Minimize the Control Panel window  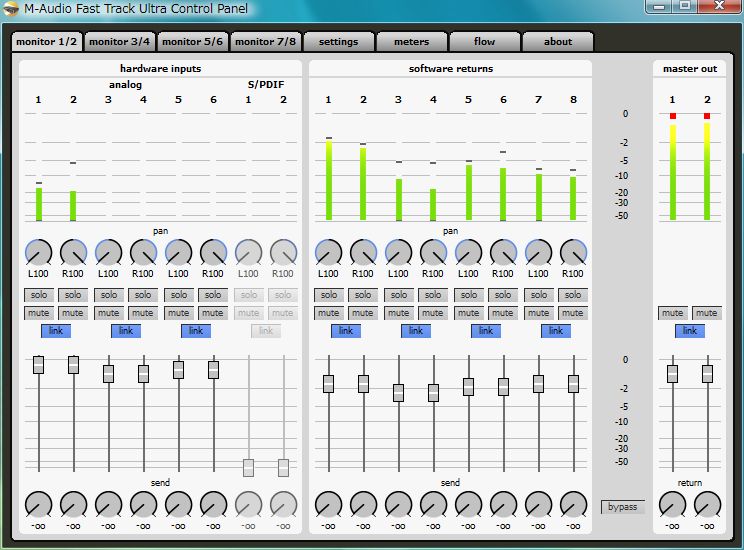658,7
